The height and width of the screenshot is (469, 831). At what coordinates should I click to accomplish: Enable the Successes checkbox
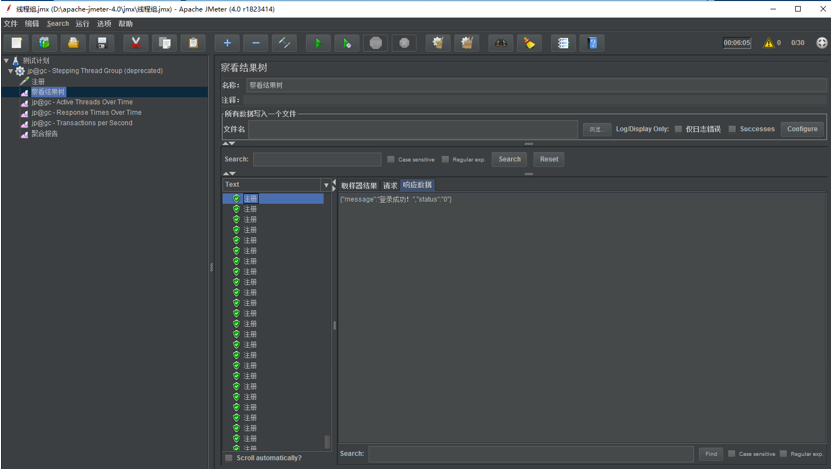pos(732,129)
